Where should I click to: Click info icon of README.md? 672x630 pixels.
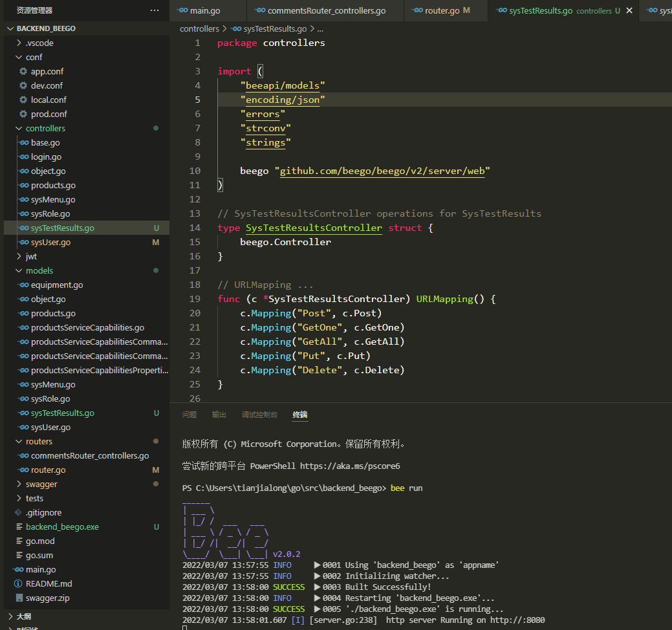(18, 583)
